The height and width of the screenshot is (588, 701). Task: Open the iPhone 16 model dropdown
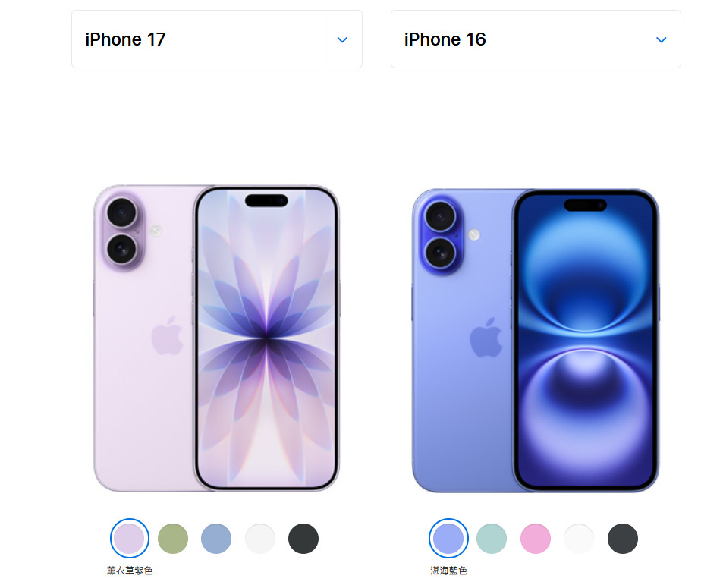(x=536, y=39)
